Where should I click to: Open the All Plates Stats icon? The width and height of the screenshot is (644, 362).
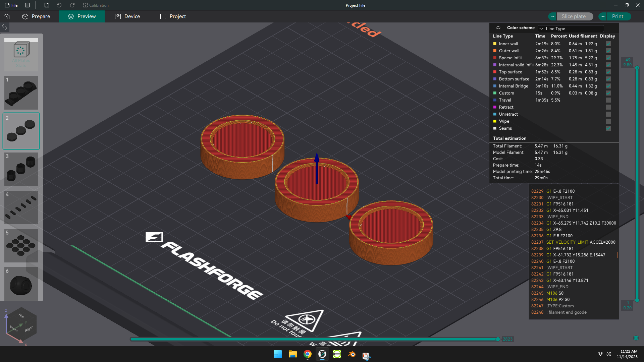[21, 54]
